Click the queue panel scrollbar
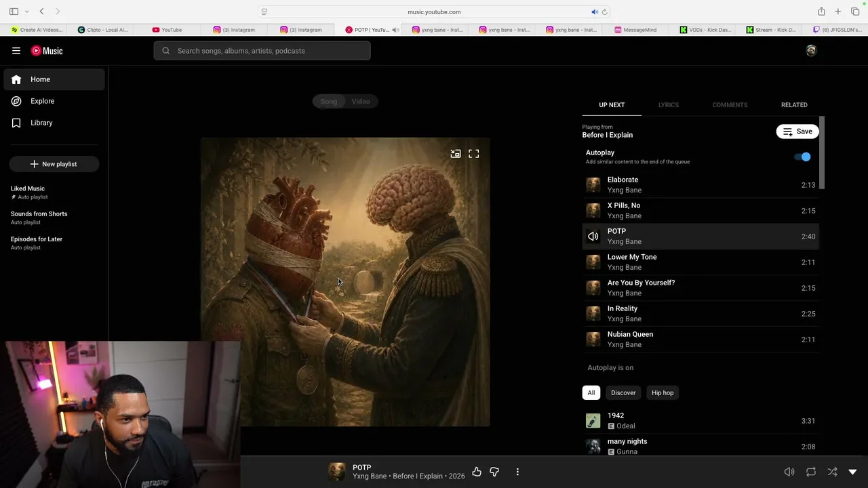The height and width of the screenshot is (488, 868). click(x=822, y=152)
